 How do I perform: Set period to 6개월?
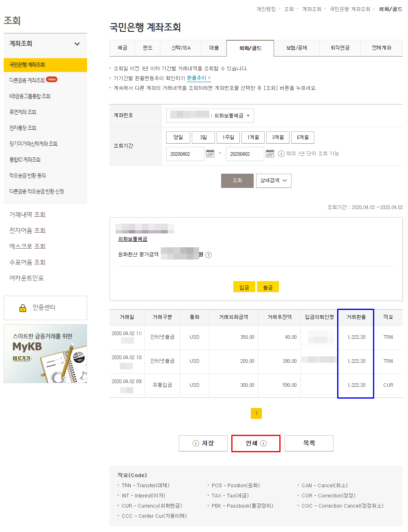[303, 137]
